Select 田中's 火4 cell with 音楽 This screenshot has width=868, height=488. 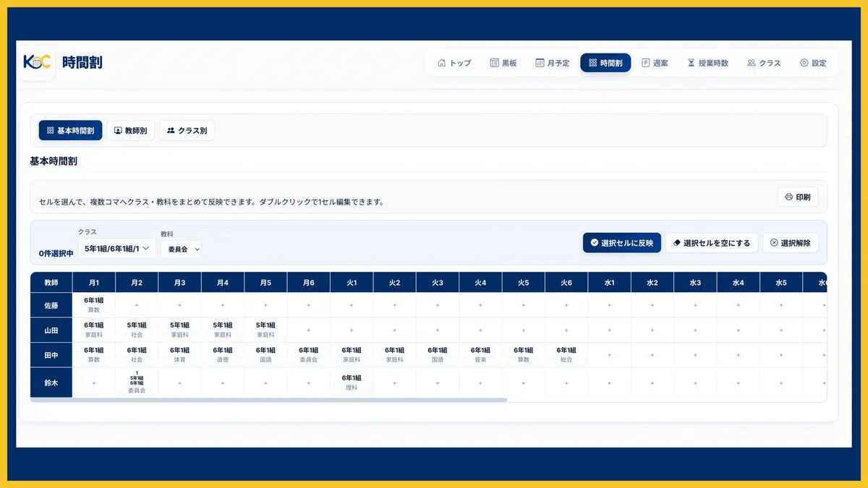click(x=480, y=355)
